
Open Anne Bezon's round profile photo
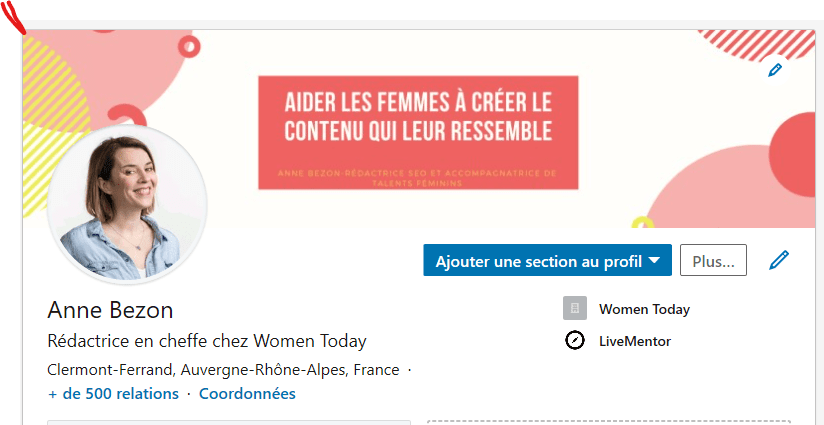[127, 204]
